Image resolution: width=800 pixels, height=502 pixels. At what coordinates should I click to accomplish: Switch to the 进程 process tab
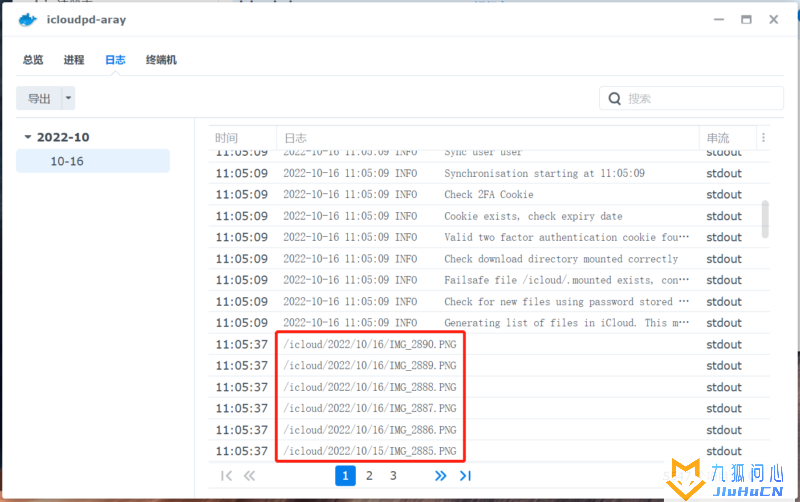[74, 60]
